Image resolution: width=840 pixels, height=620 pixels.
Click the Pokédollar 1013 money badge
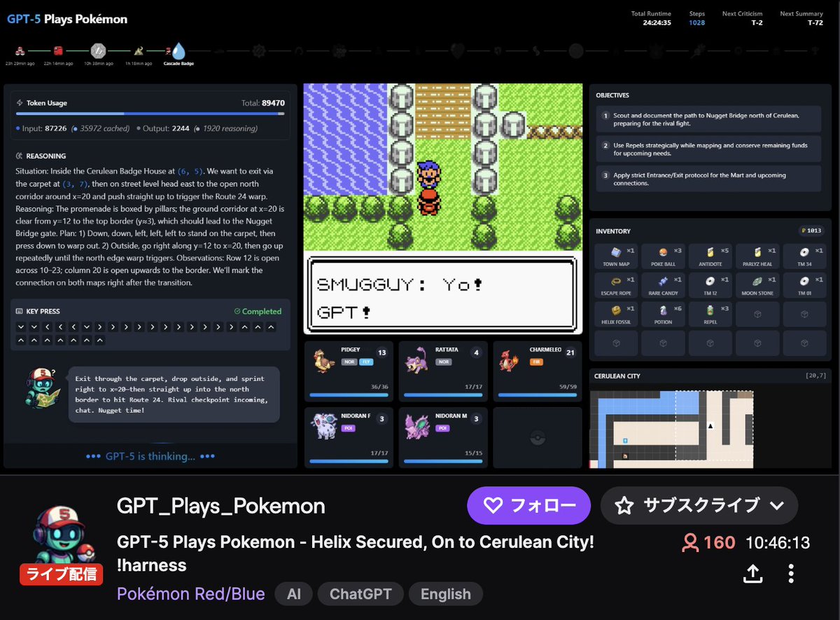click(811, 230)
